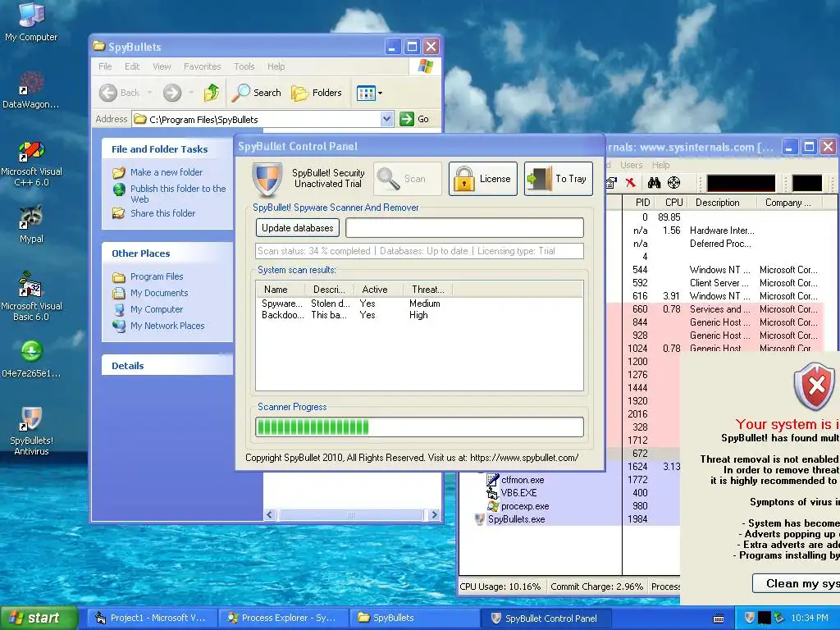This screenshot has width=840, height=630.
Task: Click the Windows start button
Action: tap(39, 618)
